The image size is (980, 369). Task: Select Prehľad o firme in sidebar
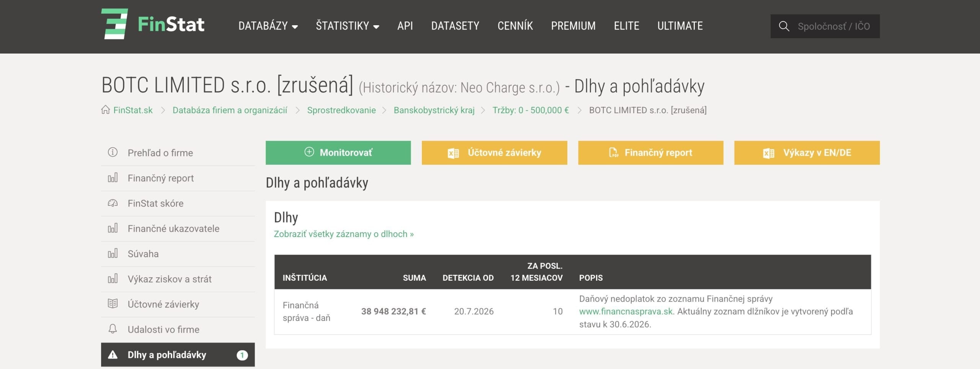178,153
